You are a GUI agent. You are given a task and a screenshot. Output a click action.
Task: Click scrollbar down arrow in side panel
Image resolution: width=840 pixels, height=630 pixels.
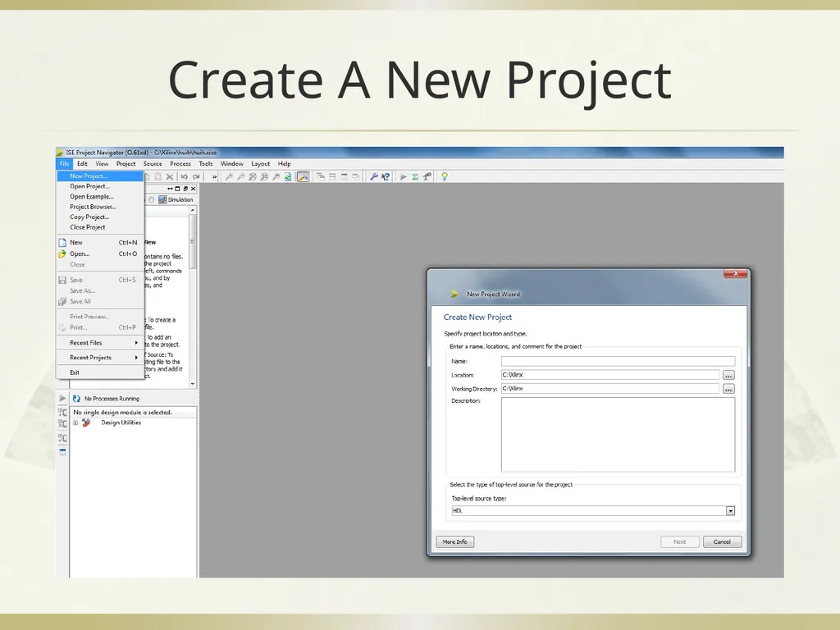192,384
